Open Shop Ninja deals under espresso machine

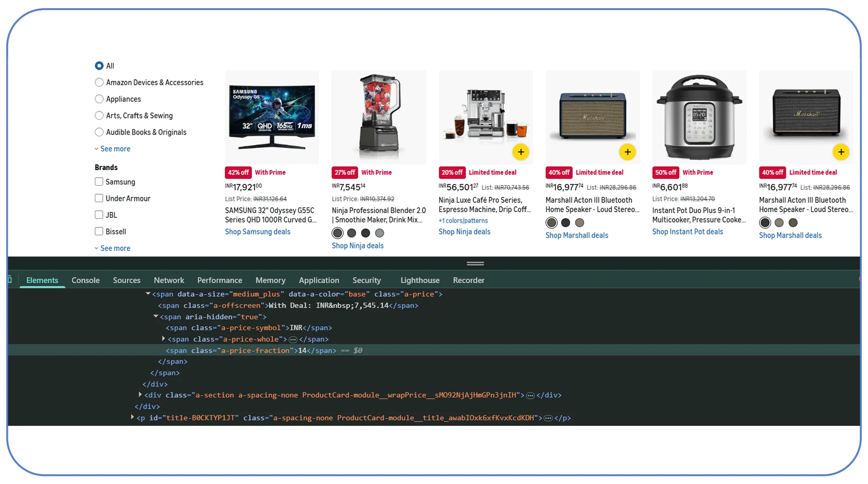click(464, 232)
